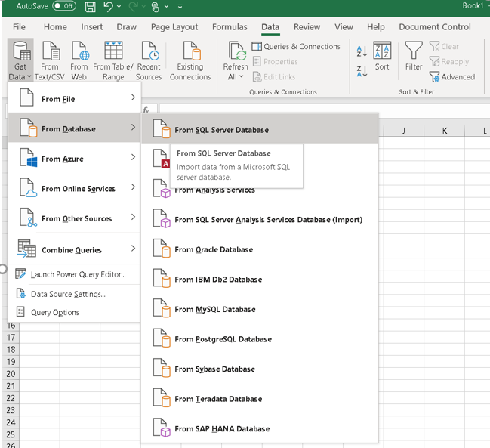This screenshot has height=448, width=490.
Task: Select column J header
Action: pyautogui.click(x=404, y=131)
